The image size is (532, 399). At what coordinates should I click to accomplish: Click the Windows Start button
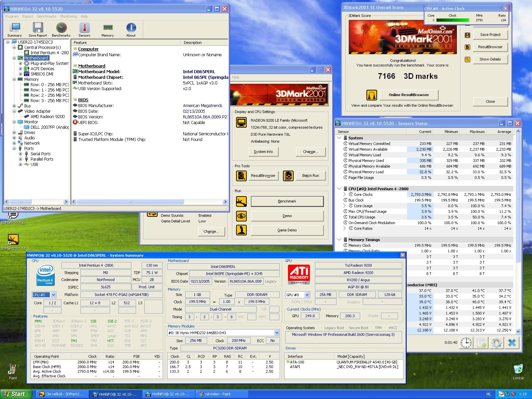[16, 394]
